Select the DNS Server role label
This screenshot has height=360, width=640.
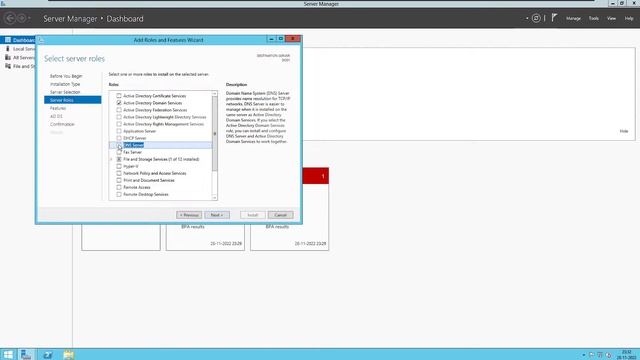pos(133,145)
